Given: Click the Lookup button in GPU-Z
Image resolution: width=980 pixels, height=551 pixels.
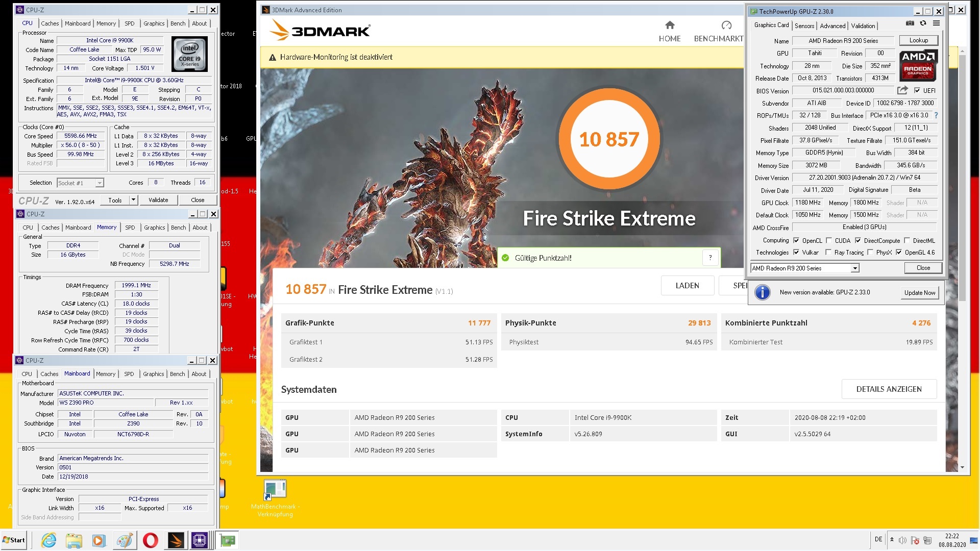Looking at the screenshot, I should tap(918, 40).
